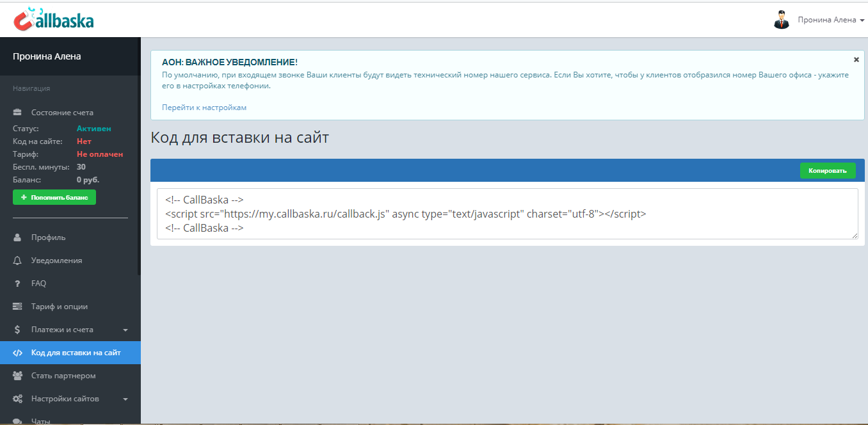Dismiss the АОН notification with the X
The image size is (868, 425).
coord(856,59)
